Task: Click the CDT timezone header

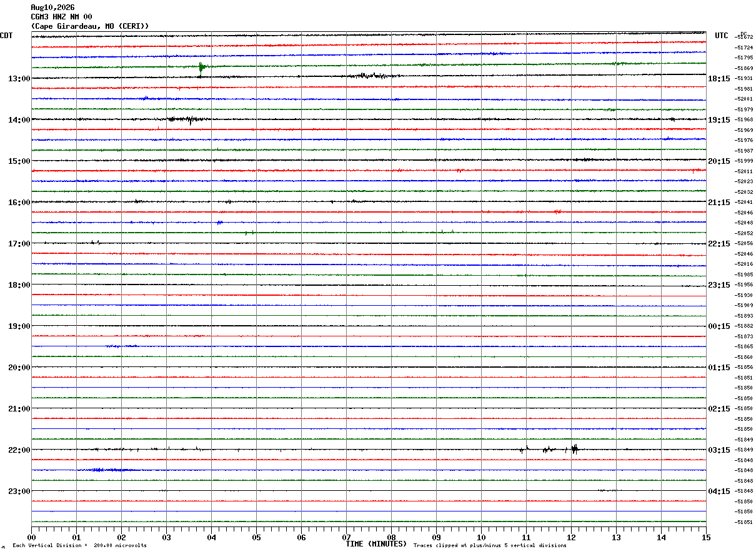Action: tap(6, 36)
